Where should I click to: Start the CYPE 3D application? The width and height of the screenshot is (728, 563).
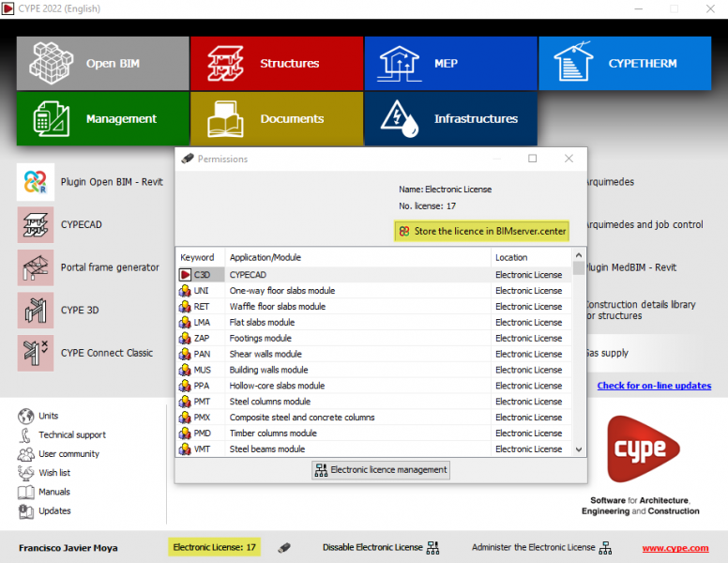tap(36, 310)
